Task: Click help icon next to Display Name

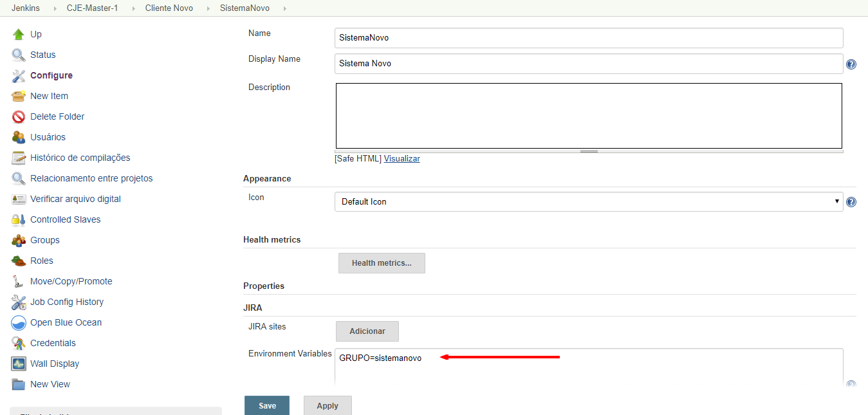Action: 851,64
